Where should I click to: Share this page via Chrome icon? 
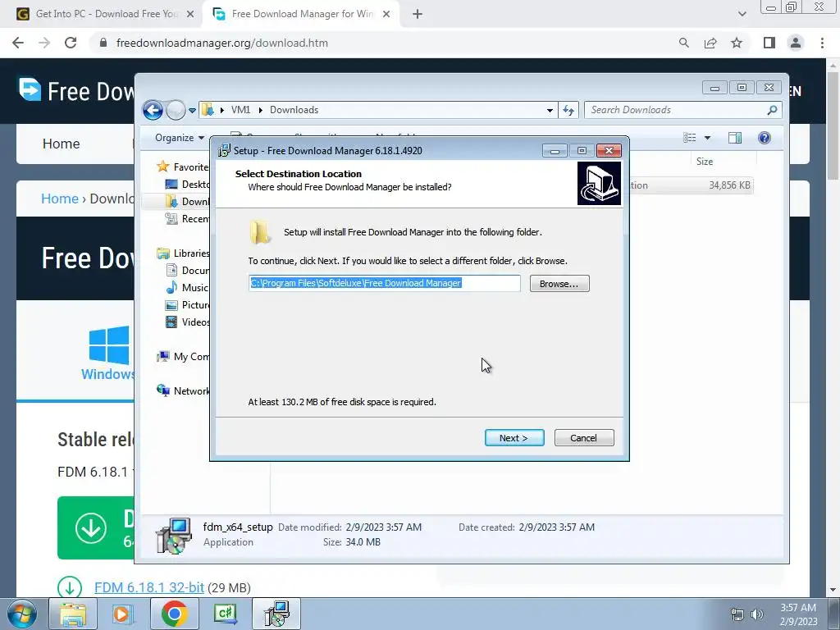coord(710,43)
